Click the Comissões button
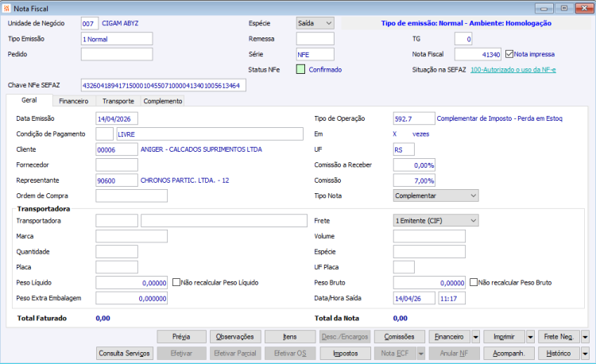Image resolution: width=596 pixels, height=364 pixels. point(399,337)
